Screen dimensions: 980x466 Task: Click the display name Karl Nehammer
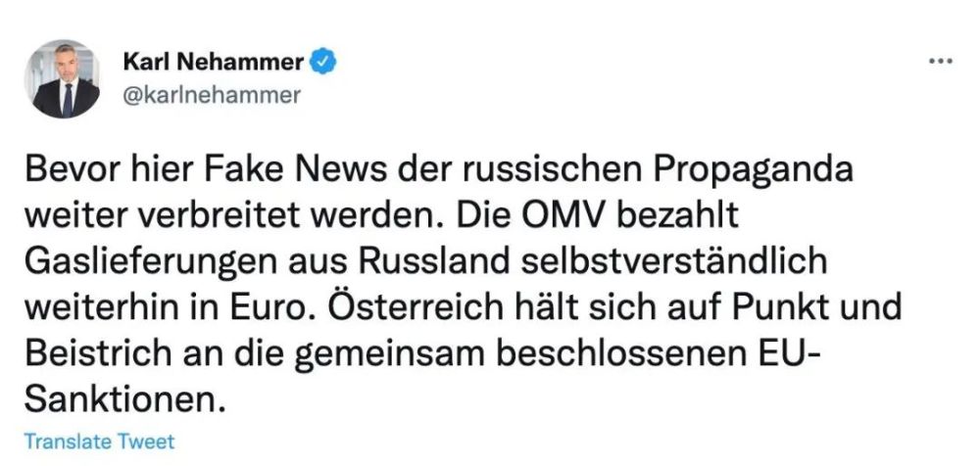coord(212,63)
